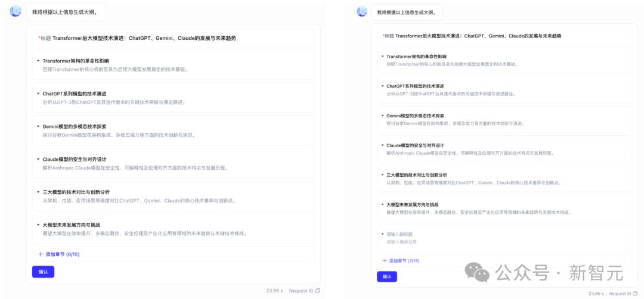Viewport: 644px width, 299px height.
Task: Click 确认 button under the 7/15 outline
Action: 387,276
